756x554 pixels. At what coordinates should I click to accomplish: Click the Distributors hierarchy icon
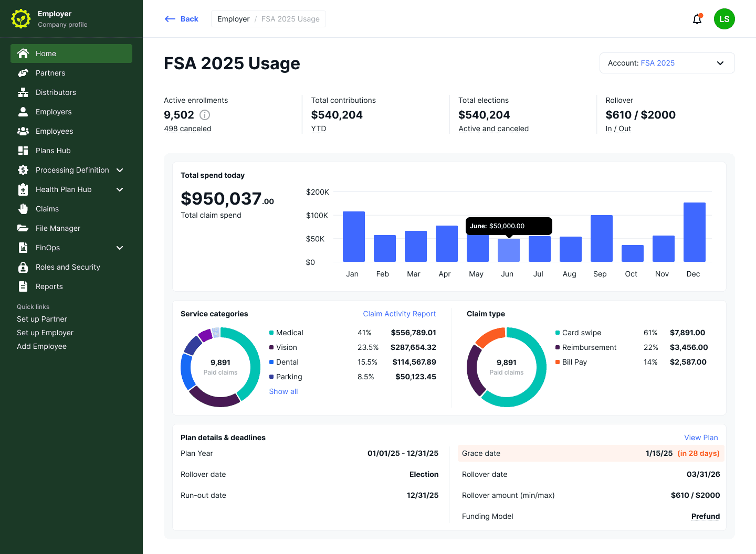[23, 92]
